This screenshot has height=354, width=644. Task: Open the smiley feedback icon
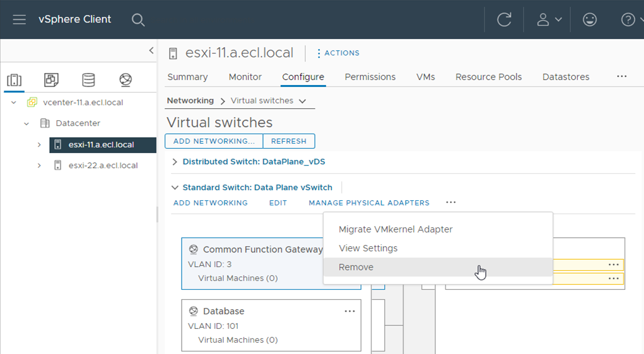[x=590, y=20]
